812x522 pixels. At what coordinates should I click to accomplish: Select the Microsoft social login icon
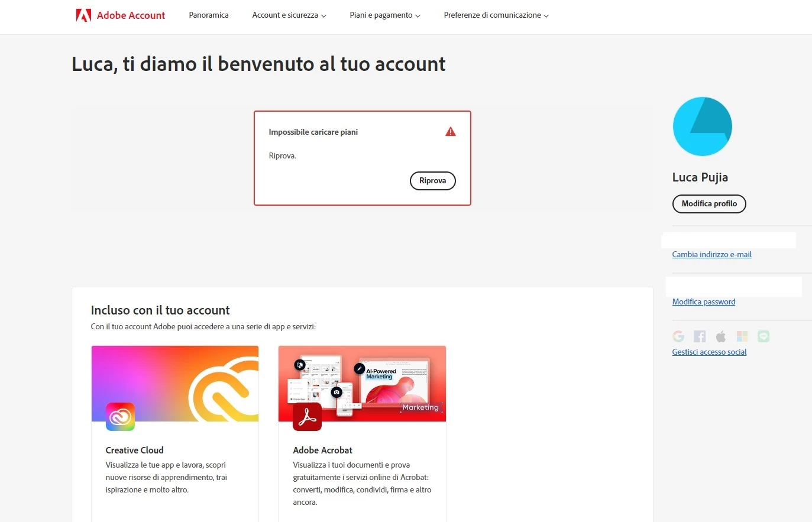pyautogui.click(x=742, y=336)
